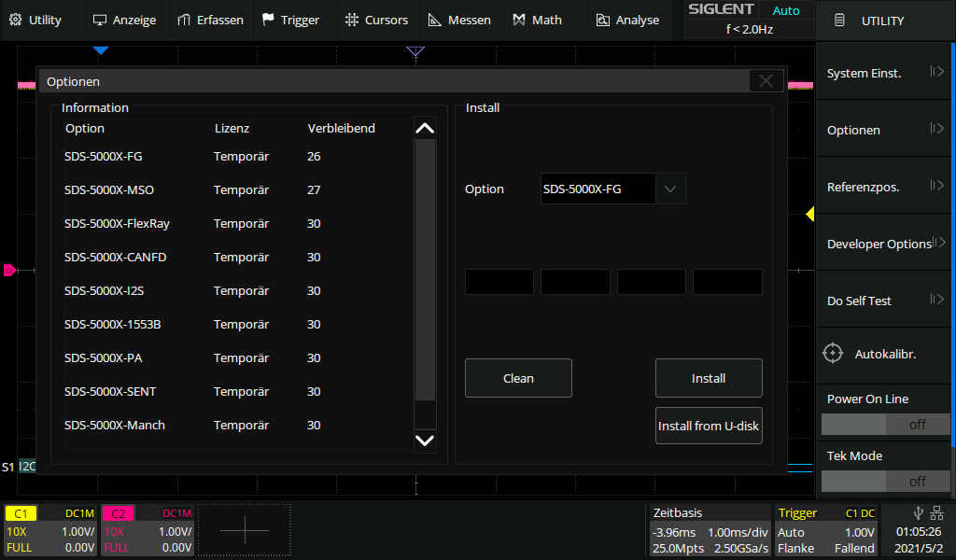The width and height of the screenshot is (956, 560).
Task: Click Install from U-disk button
Action: point(709,426)
